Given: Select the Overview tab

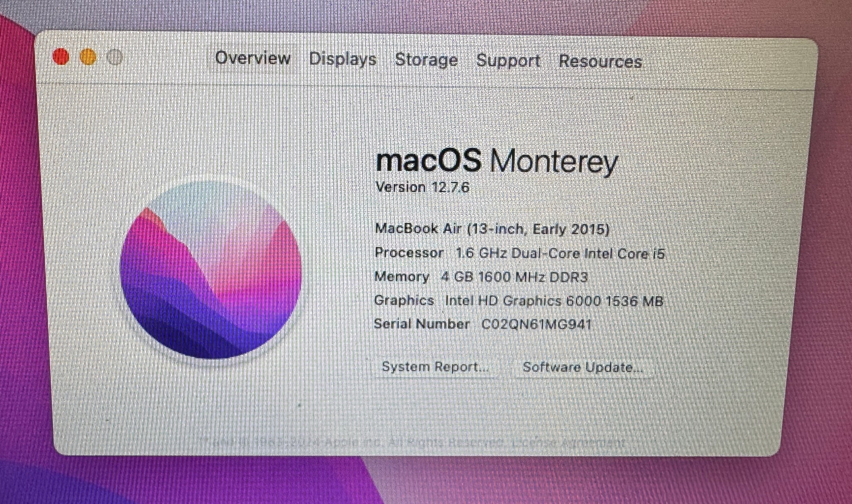Looking at the screenshot, I should 253,58.
